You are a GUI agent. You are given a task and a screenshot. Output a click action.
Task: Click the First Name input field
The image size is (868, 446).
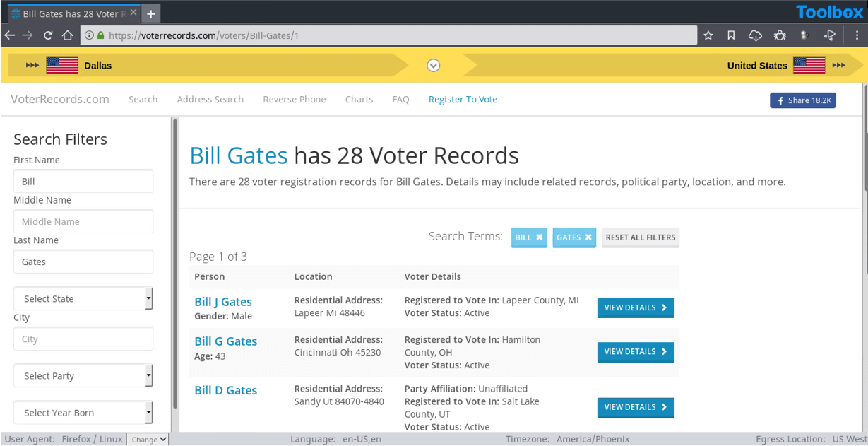tap(83, 181)
